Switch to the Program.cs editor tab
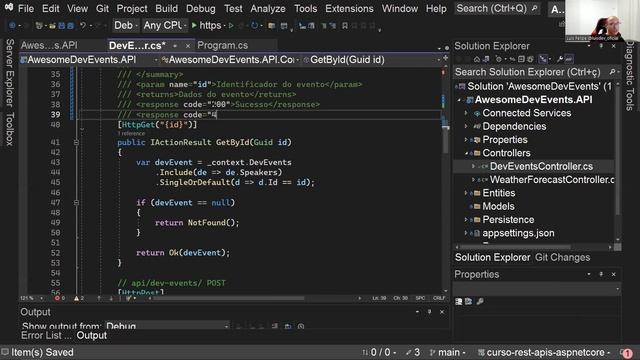 click(222, 45)
